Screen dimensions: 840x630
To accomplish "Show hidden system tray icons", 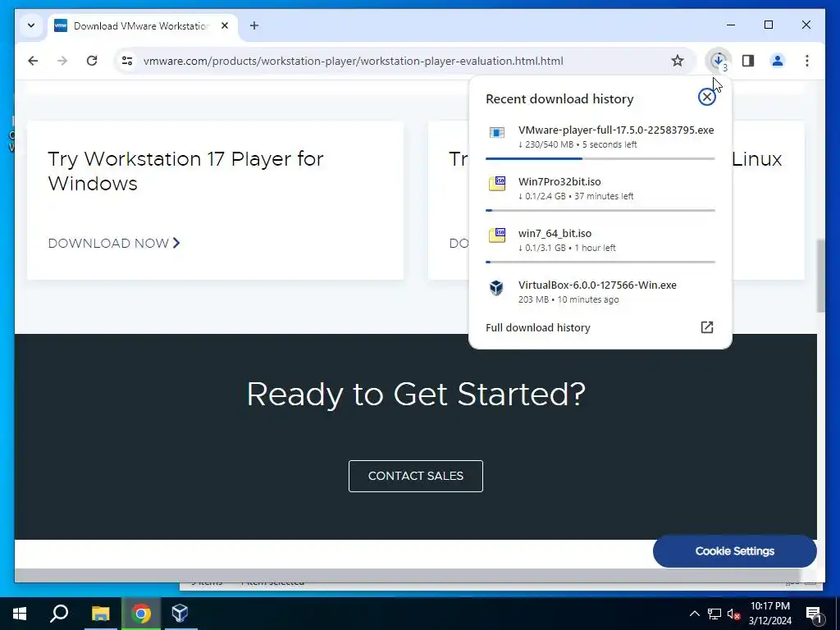I will coord(694,614).
